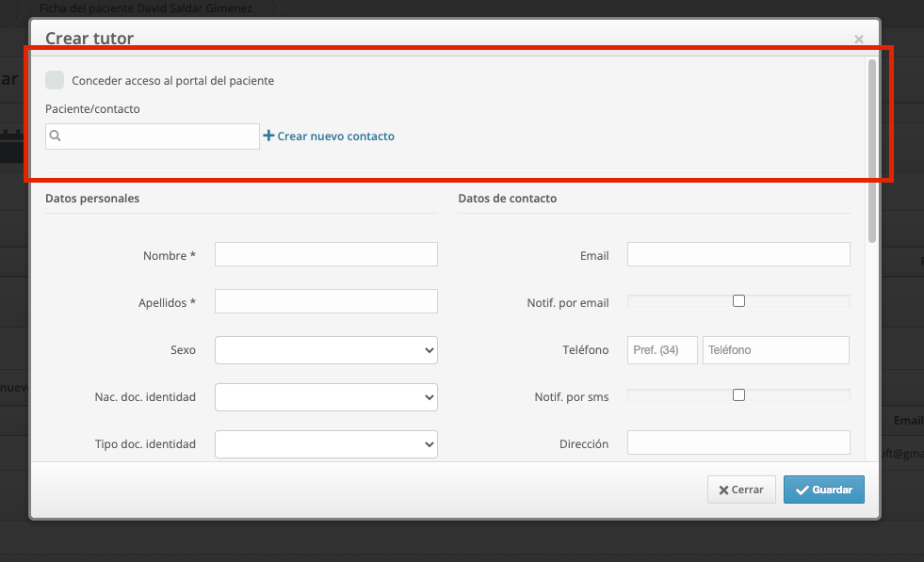
Task: Click the Cerrar button
Action: (741, 490)
